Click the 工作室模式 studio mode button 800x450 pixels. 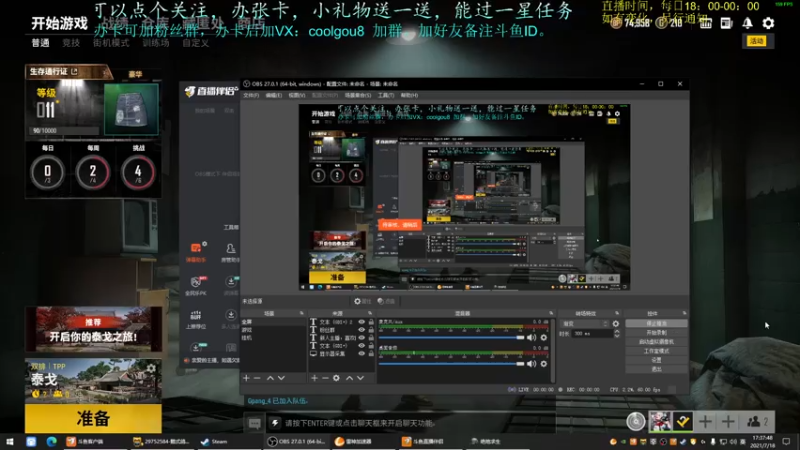point(656,351)
